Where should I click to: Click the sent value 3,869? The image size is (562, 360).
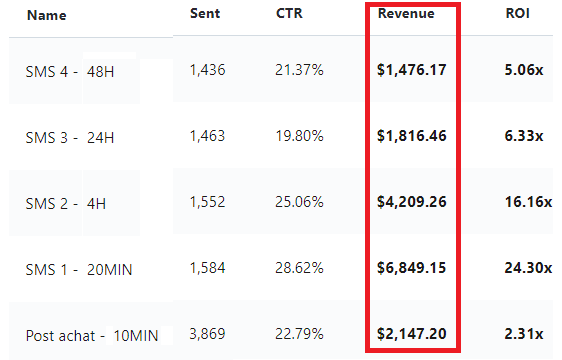click(x=208, y=334)
